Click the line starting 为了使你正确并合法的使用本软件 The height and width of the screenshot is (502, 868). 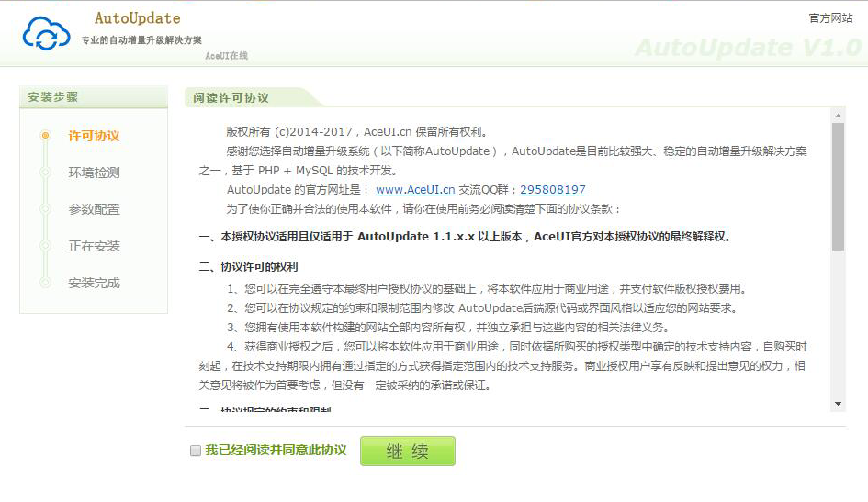click(424, 209)
